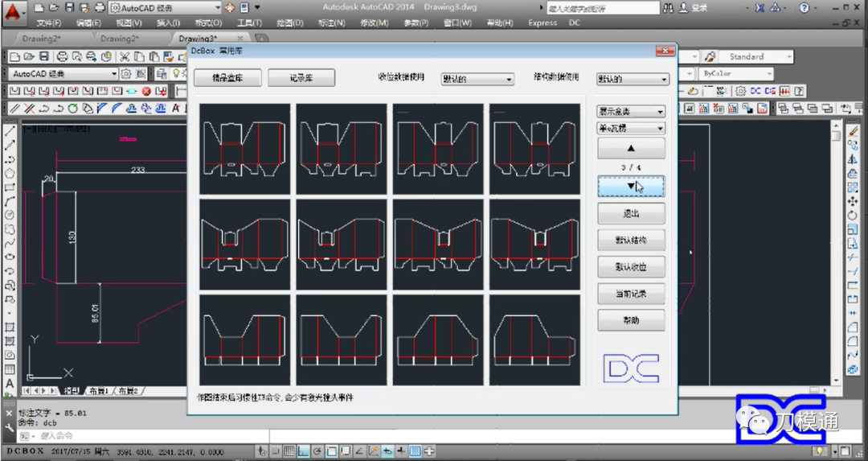Toggle Infer Constraints in status bar
Image resolution: width=868 pixels, height=461 pixels.
click(x=262, y=451)
